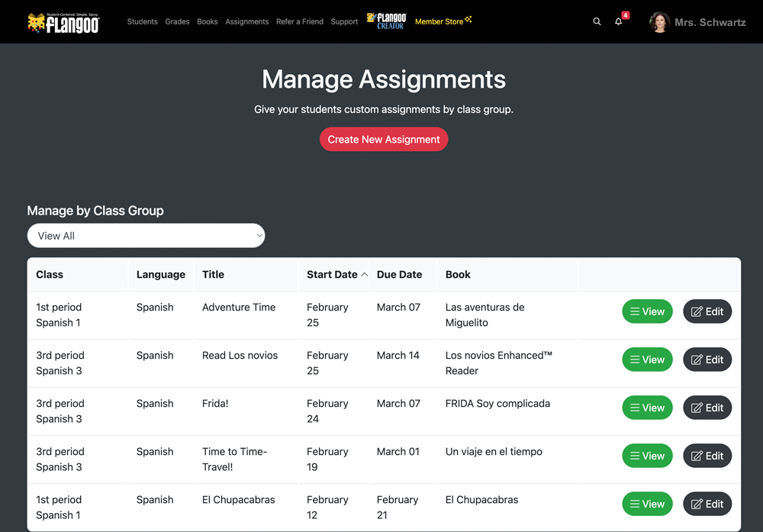Select Refer a Friend in navigation
The width and height of the screenshot is (763, 532).
tap(299, 22)
